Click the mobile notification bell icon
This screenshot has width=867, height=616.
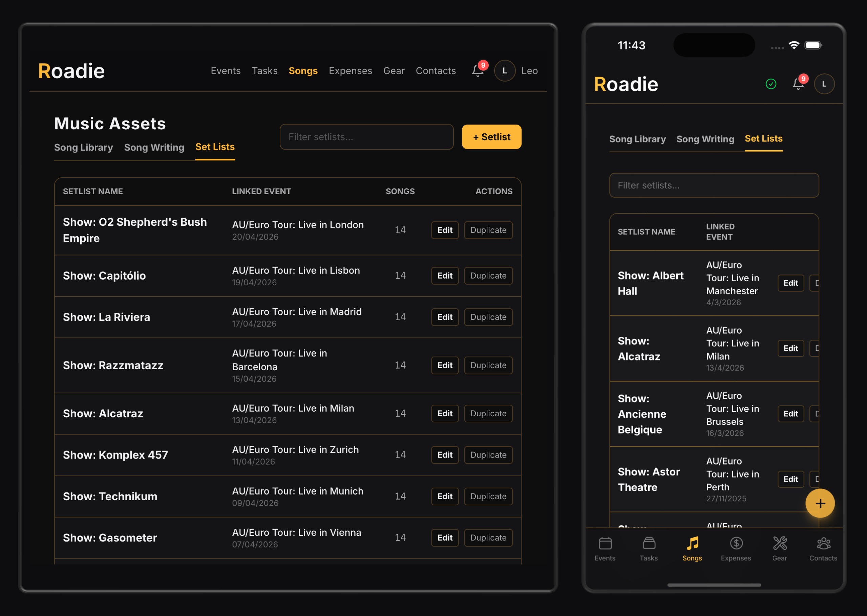798,84
